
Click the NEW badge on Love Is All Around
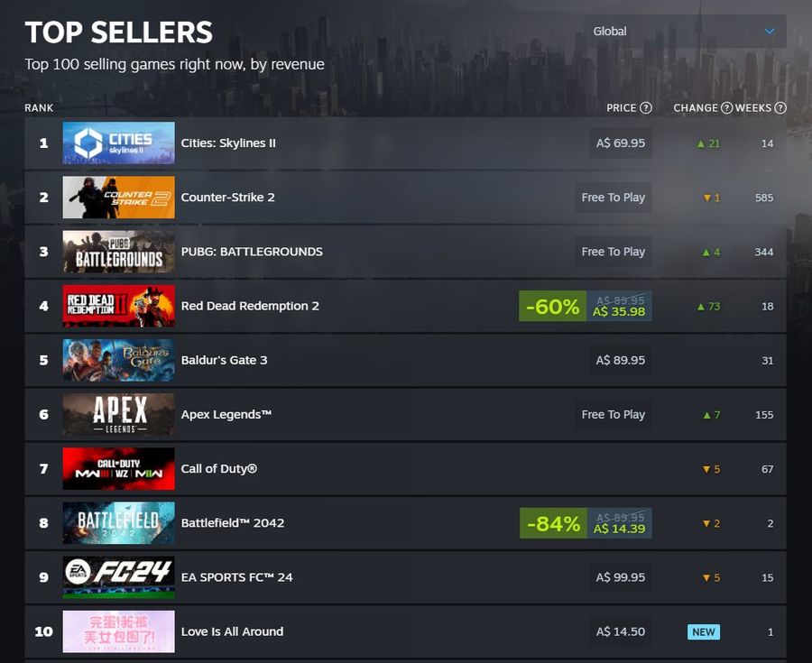point(703,631)
